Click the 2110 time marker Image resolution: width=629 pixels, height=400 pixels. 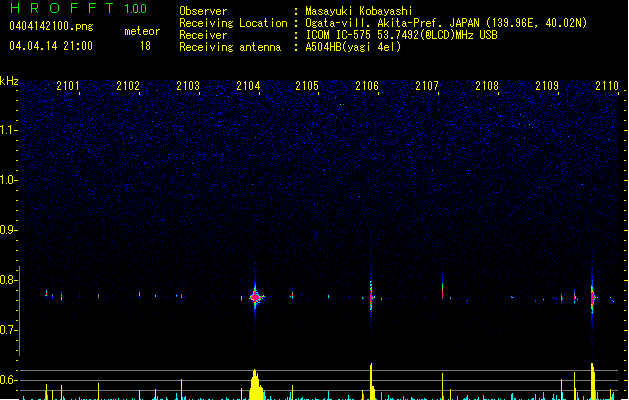coord(606,87)
